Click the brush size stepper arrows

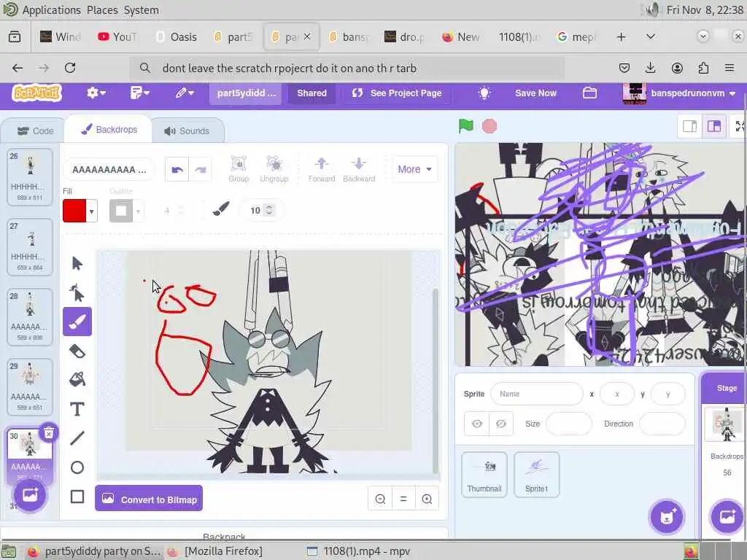[269, 210]
